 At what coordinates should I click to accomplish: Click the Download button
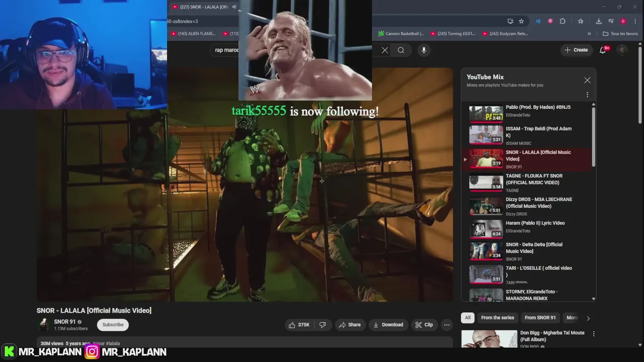pyautogui.click(x=388, y=325)
